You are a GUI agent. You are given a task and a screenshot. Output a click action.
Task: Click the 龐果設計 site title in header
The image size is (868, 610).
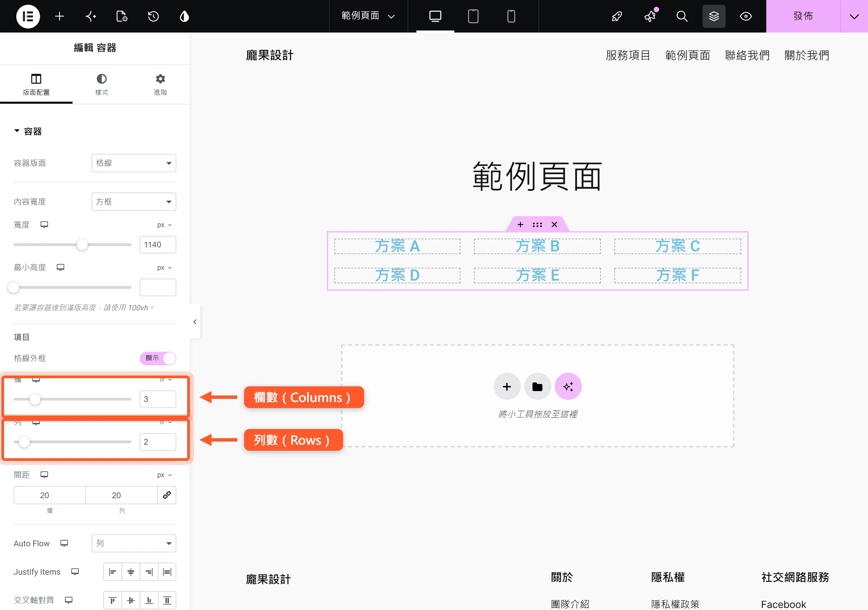[x=269, y=56]
